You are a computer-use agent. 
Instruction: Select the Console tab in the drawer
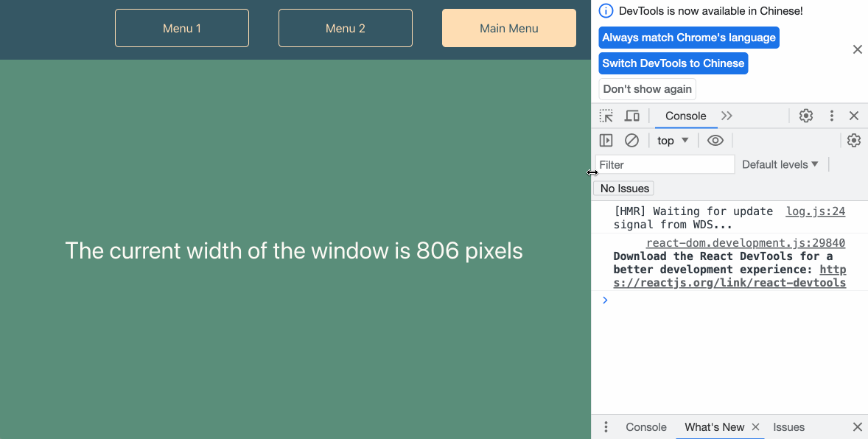646,427
